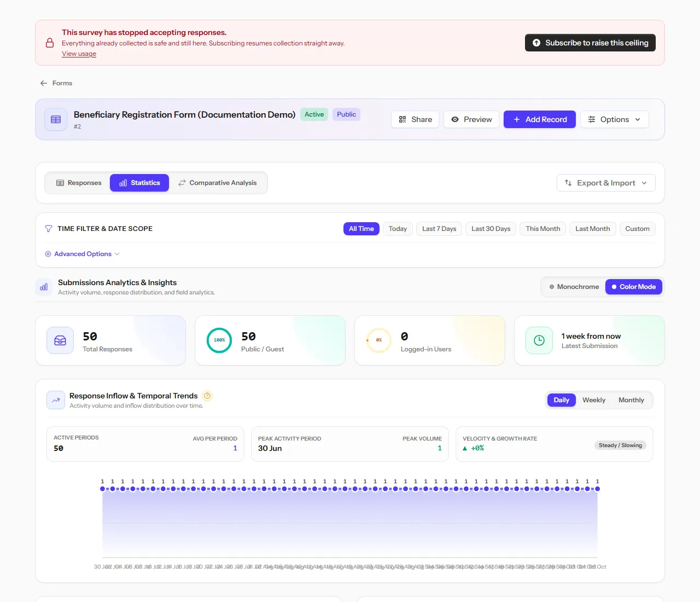Click the funnel icon beside Time Filter
The height and width of the screenshot is (602, 700).
click(49, 229)
